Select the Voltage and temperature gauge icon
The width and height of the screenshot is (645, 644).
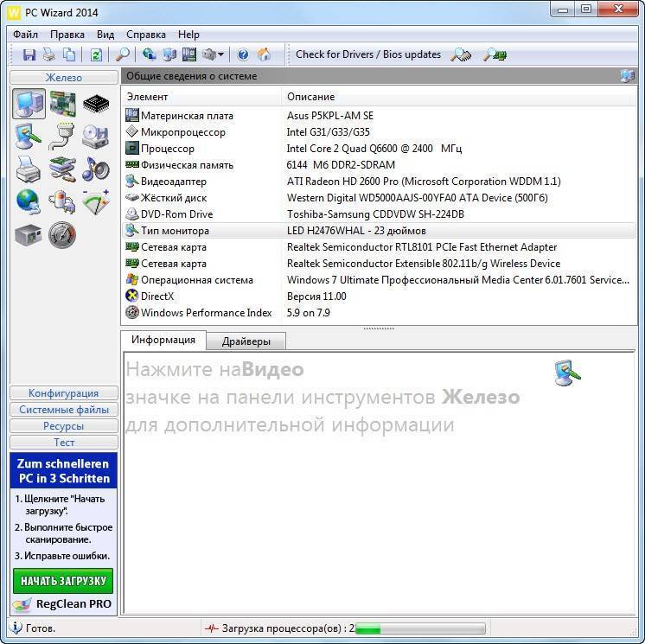coord(96,202)
